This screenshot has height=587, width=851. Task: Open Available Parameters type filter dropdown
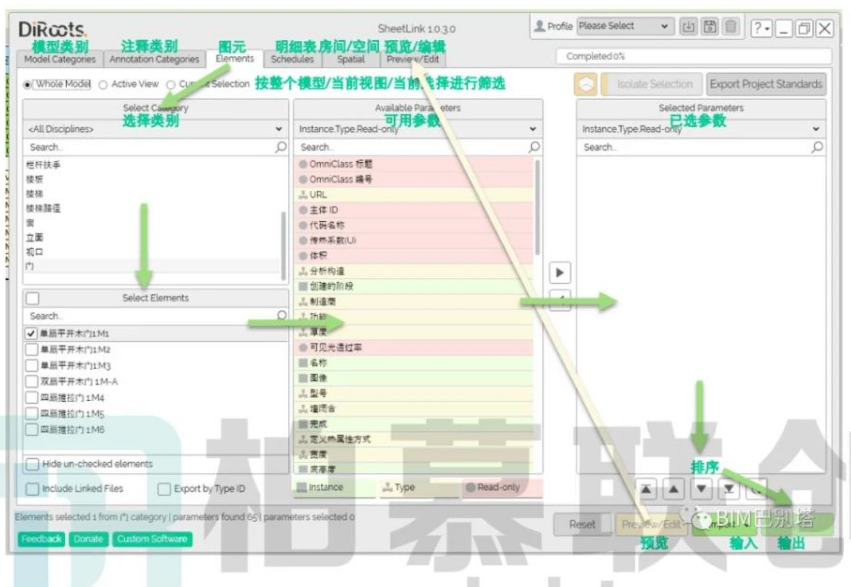tap(417, 129)
